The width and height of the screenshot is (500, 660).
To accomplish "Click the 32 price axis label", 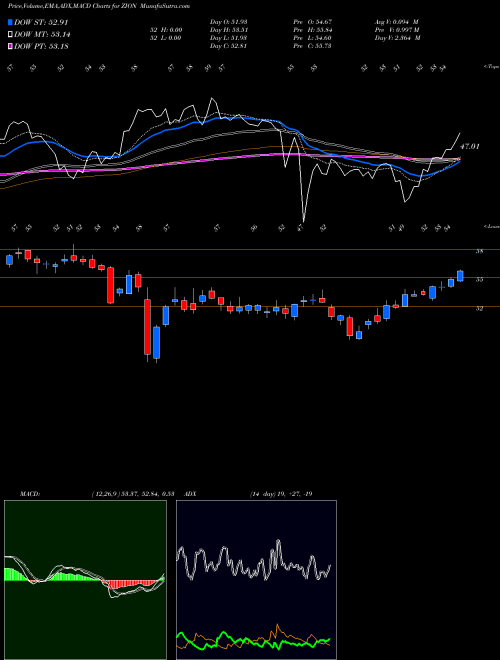I will pos(479,308).
